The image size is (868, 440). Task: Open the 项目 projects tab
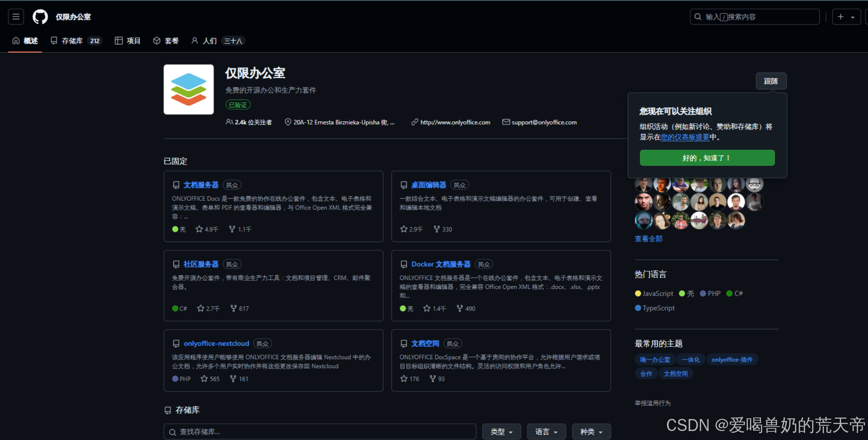(128, 41)
